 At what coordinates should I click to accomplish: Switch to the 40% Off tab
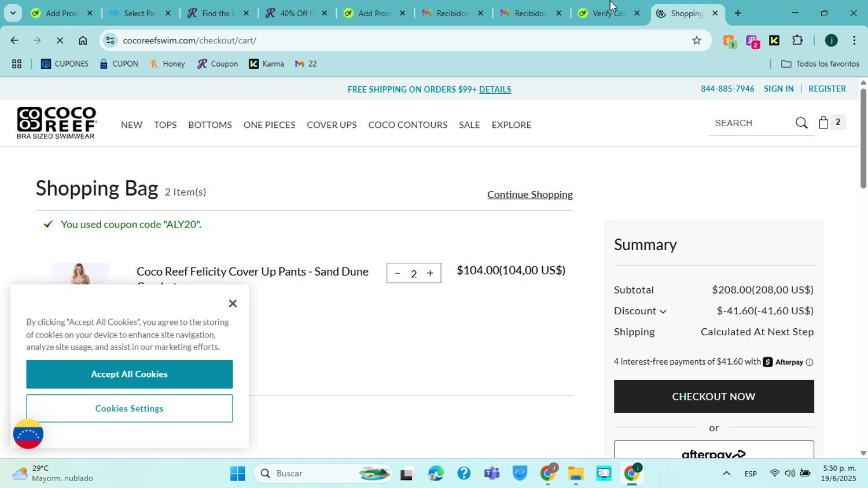click(297, 13)
